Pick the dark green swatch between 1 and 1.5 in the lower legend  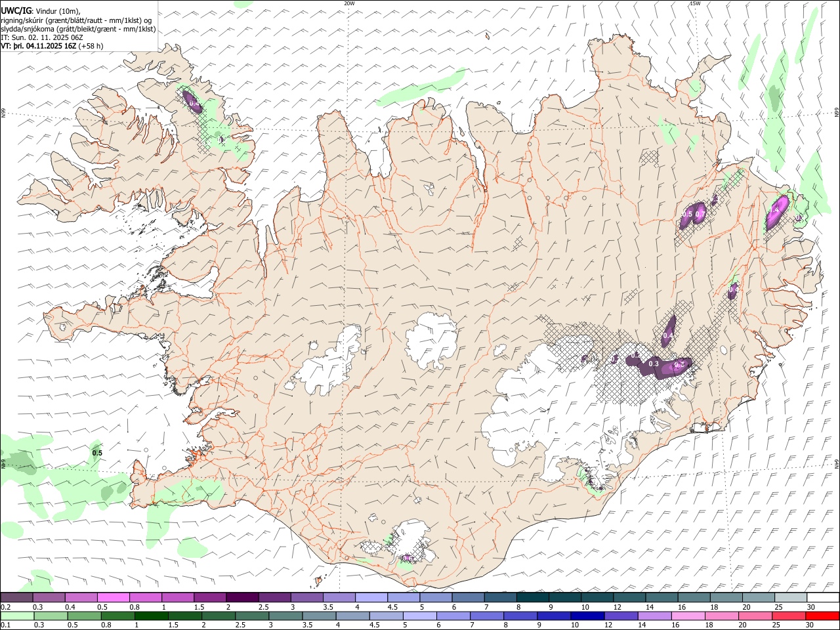coord(152,616)
